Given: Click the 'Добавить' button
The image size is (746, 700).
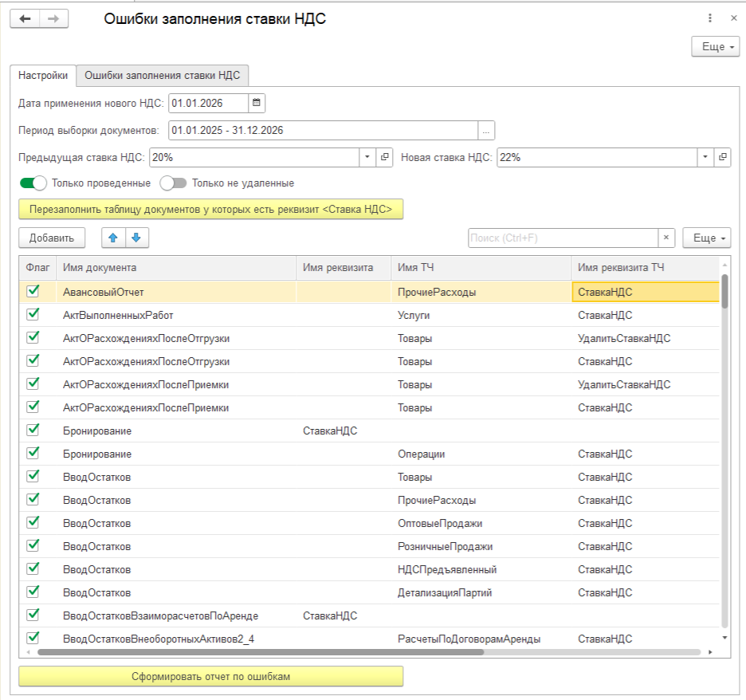Looking at the screenshot, I should point(52,238).
